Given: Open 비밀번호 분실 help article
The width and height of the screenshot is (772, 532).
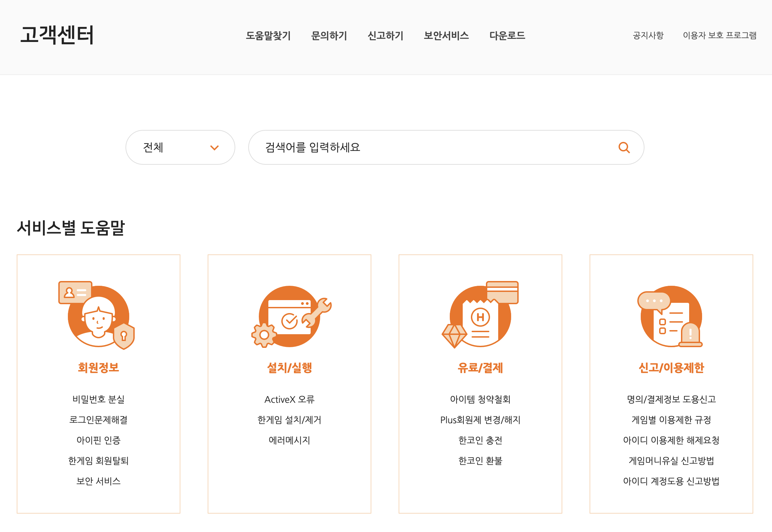Looking at the screenshot, I should point(99,399).
